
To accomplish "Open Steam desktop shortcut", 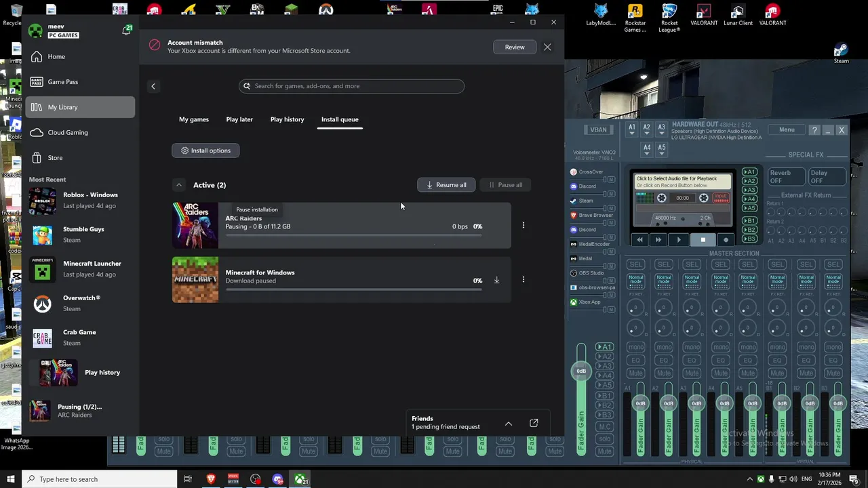I will click(841, 53).
